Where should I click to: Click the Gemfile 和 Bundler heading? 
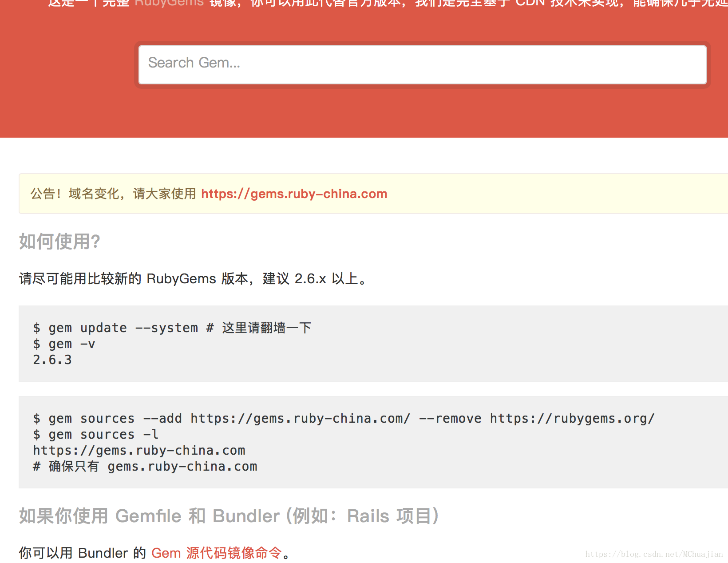[229, 516]
